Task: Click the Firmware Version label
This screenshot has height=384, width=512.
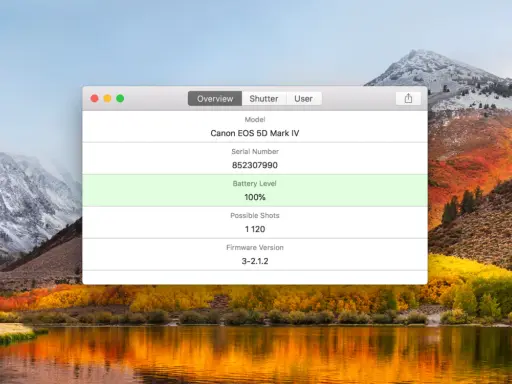Action: pyautogui.click(x=255, y=247)
